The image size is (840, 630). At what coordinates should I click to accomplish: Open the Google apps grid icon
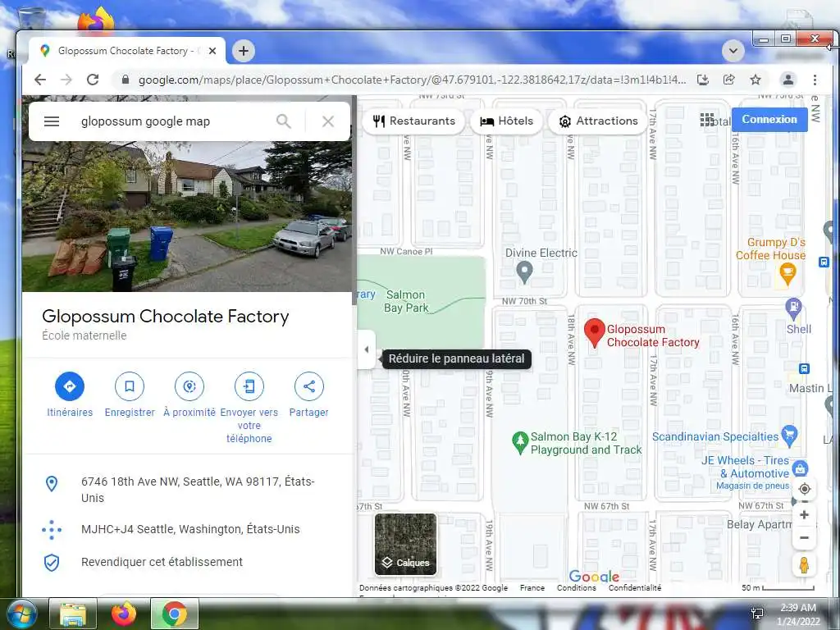[x=706, y=120]
